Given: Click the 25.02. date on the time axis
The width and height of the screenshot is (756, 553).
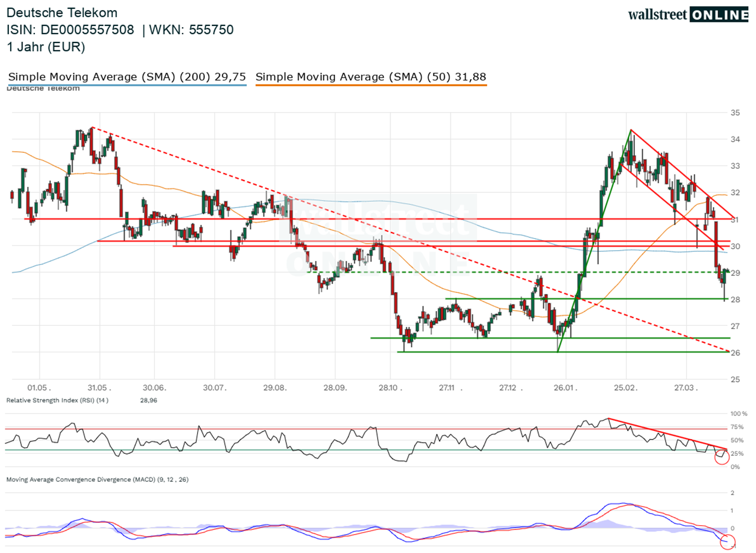Looking at the screenshot, I should 625,388.
